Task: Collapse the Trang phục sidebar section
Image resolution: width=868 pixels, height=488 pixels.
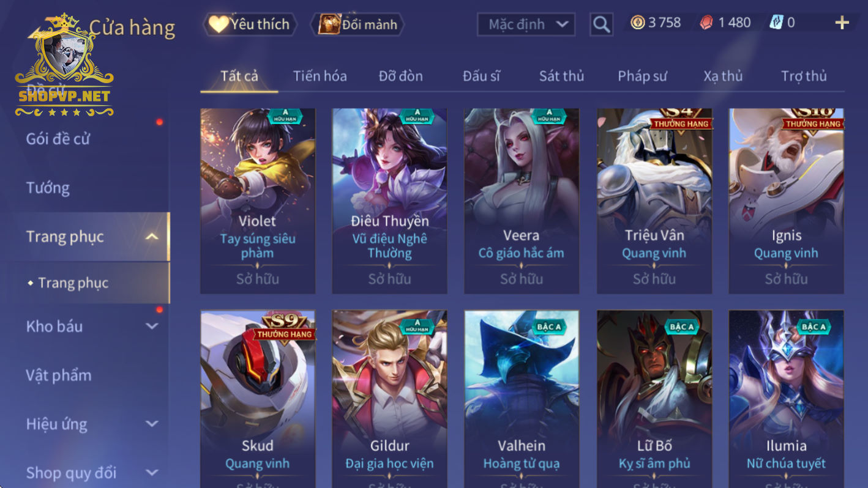Action: [152, 237]
